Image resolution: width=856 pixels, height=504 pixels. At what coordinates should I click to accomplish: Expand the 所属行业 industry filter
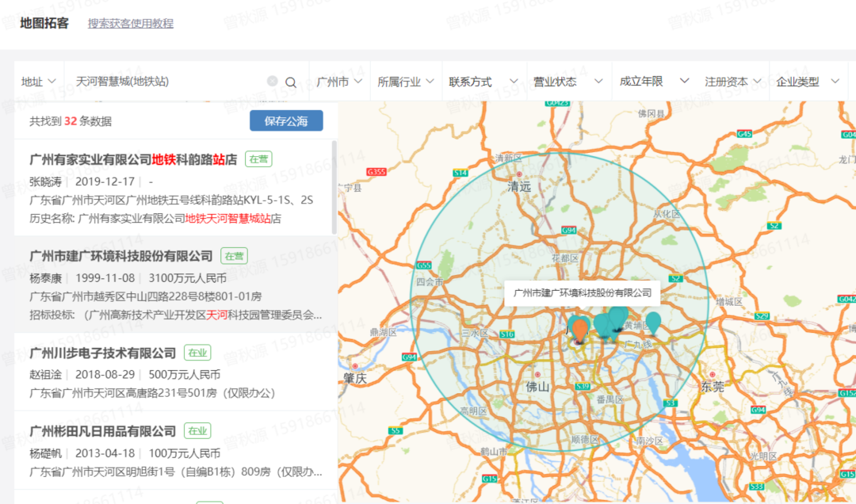point(406,80)
